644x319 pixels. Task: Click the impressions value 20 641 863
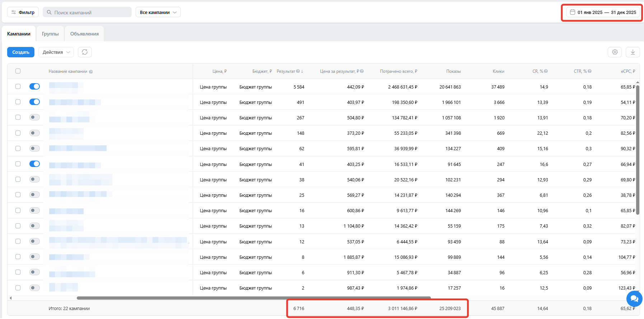click(450, 87)
